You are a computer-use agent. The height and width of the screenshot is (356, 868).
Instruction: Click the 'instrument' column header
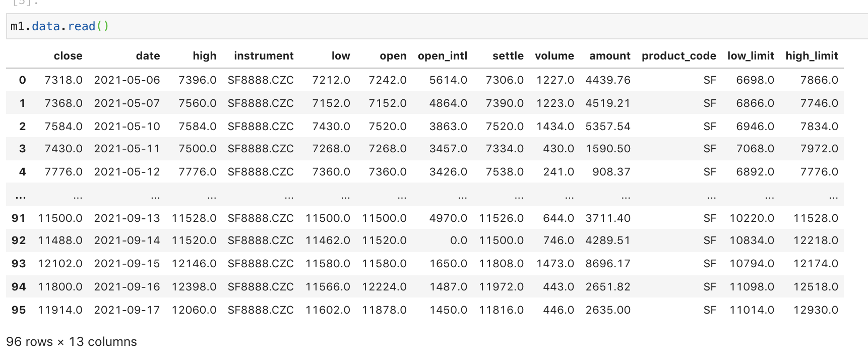point(263,56)
